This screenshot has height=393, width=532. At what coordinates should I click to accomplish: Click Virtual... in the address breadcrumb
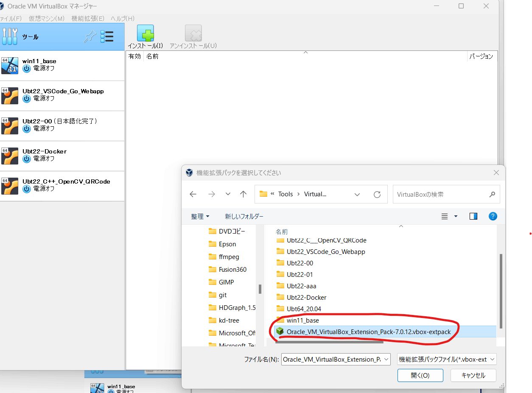[315, 194]
